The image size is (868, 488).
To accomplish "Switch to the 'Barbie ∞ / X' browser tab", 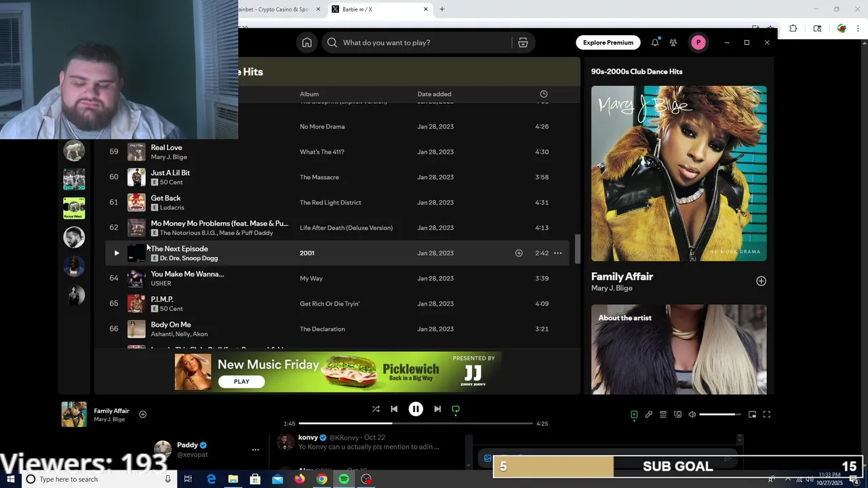I will 380,9.
